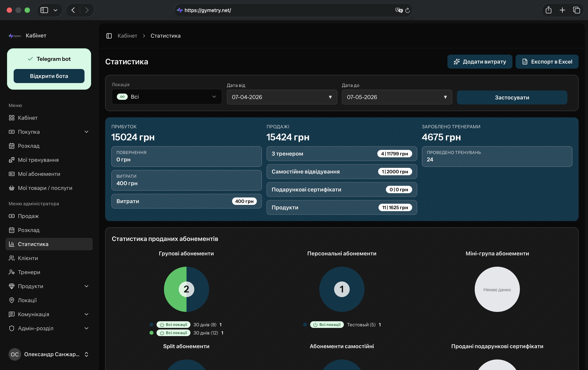Open the browser share icon
This screenshot has width=588, height=370.
[x=548, y=10]
